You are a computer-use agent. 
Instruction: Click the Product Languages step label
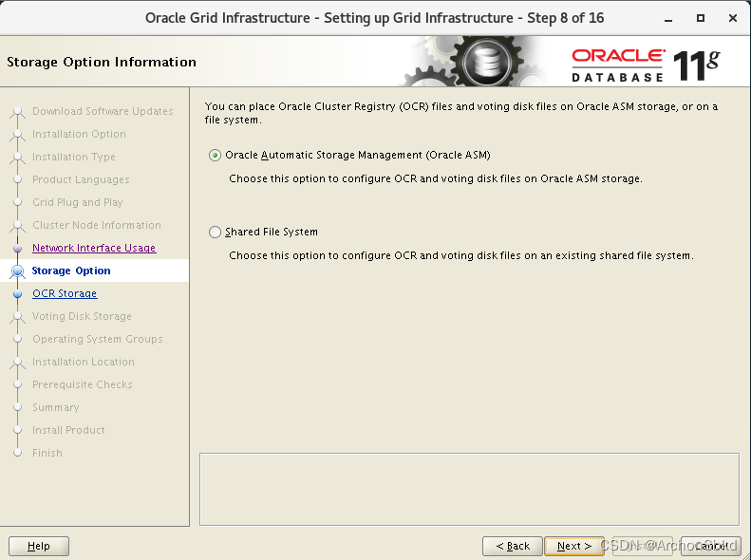tap(81, 179)
